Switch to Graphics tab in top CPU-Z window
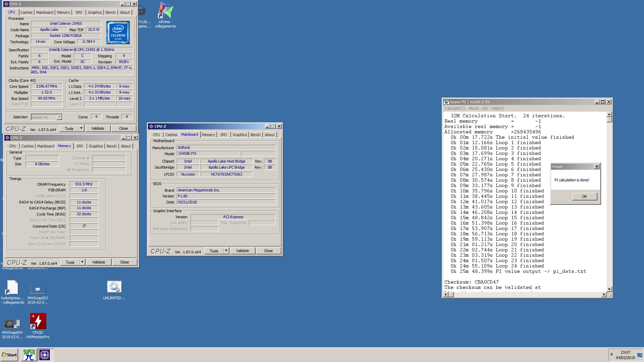Viewport: 644px width, 362px height. [95, 12]
